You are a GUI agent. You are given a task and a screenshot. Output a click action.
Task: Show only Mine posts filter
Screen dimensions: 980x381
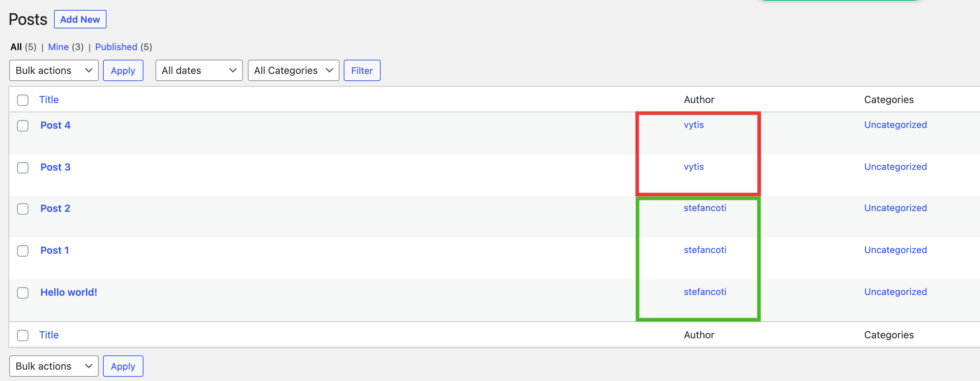click(x=58, y=47)
